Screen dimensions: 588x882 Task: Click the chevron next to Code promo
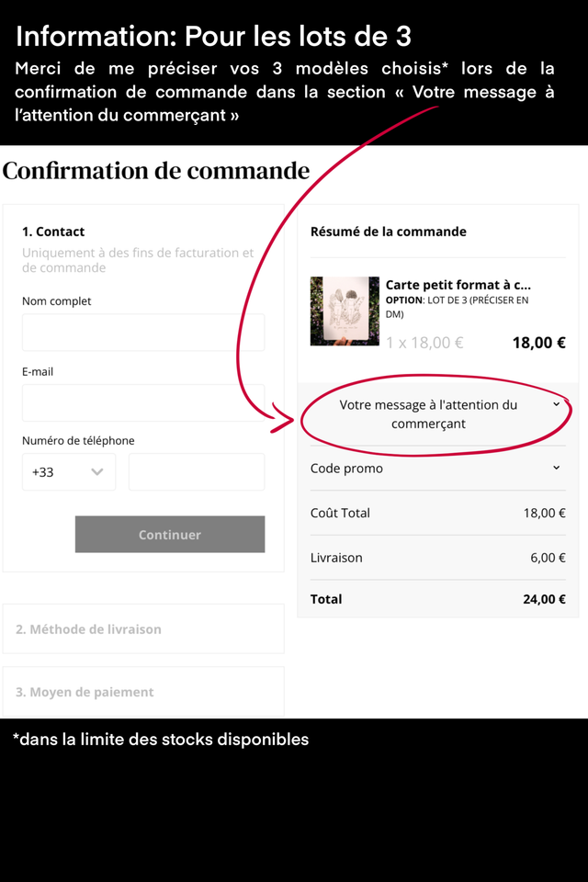click(556, 469)
